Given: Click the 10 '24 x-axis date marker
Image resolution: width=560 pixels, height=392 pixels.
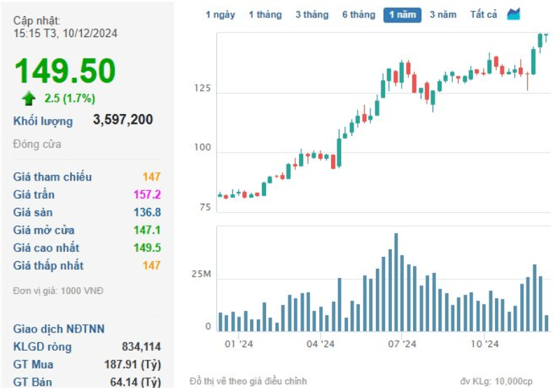Looking at the screenshot, I should click(x=484, y=344).
